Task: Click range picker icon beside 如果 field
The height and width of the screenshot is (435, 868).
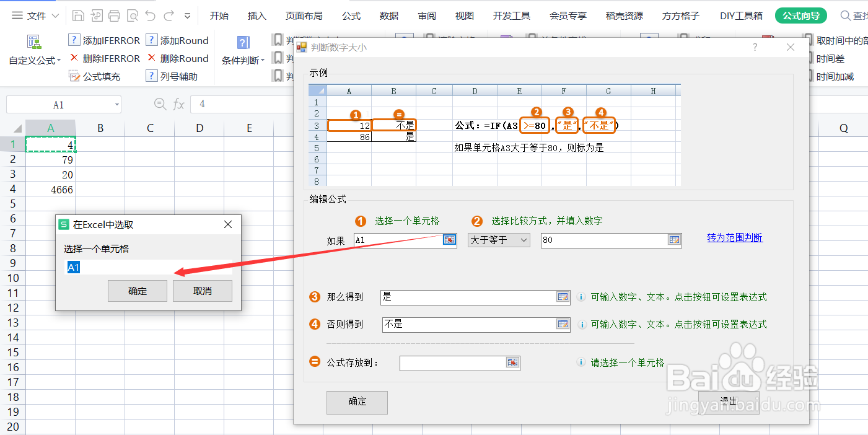Action: 449,240
